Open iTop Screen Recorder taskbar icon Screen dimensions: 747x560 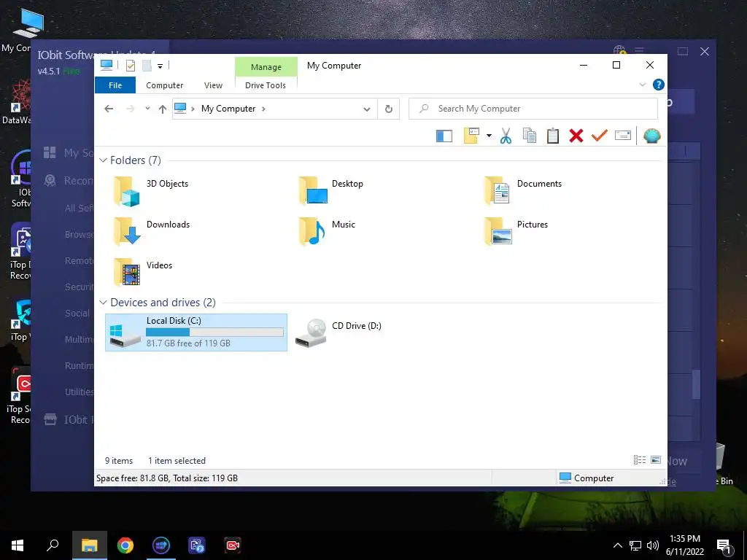[233, 545]
